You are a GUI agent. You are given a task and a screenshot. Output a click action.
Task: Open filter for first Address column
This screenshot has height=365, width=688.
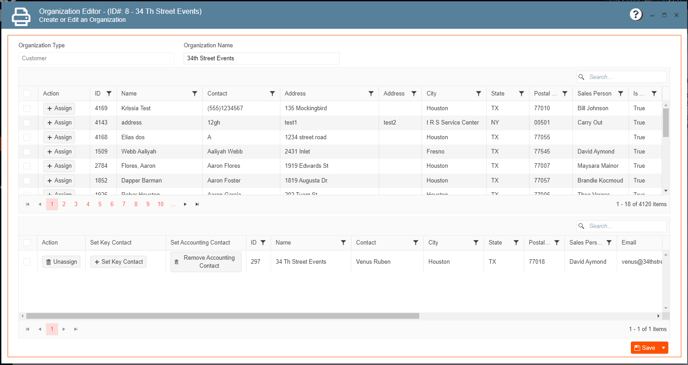[x=371, y=93]
